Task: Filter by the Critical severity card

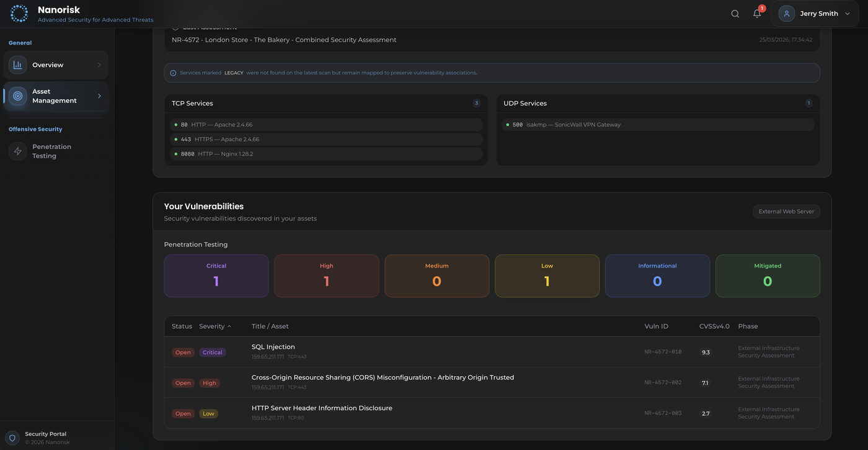Action: [x=216, y=276]
